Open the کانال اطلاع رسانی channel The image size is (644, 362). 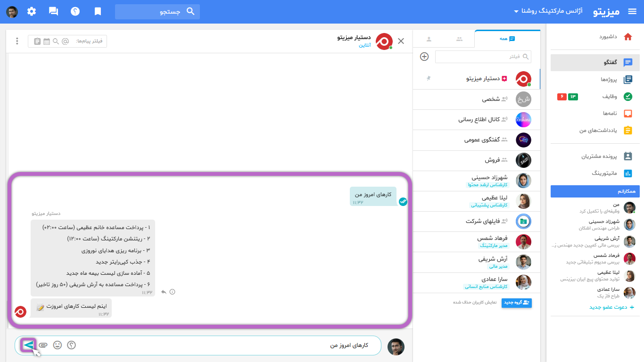pyautogui.click(x=476, y=120)
